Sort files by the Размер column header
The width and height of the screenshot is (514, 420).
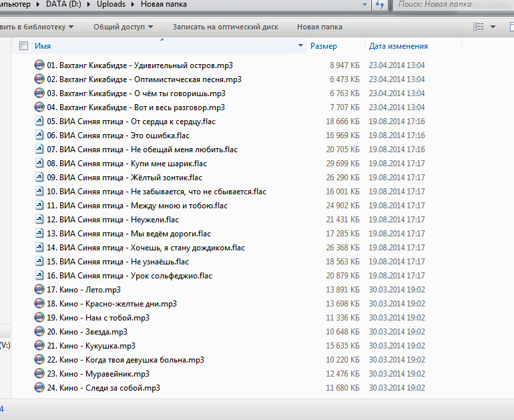324,46
